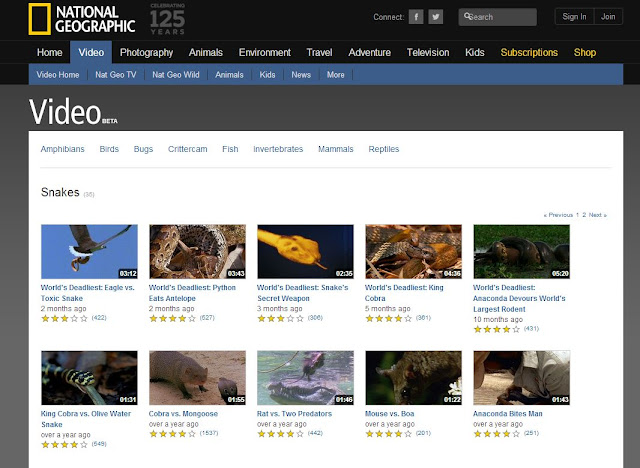
Task: Click the Rat vs. Two Predators title link
Action: point(294,414)
